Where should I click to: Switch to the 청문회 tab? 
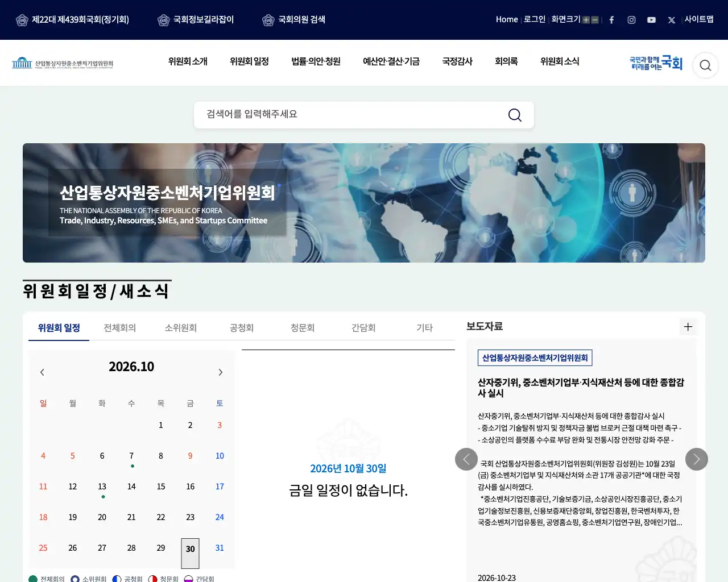tap(303, 328)
